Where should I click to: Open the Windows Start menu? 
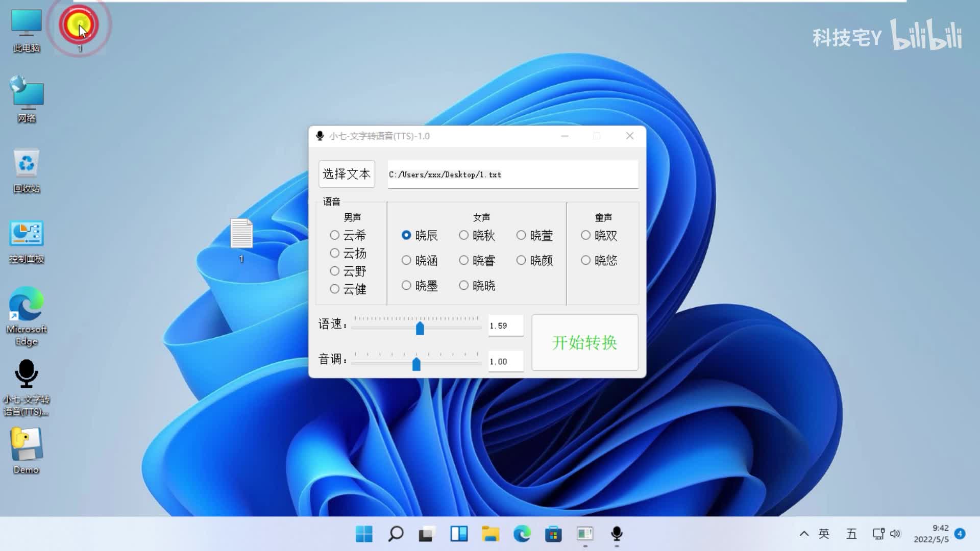pyautogui.click(x=364, y=534)
